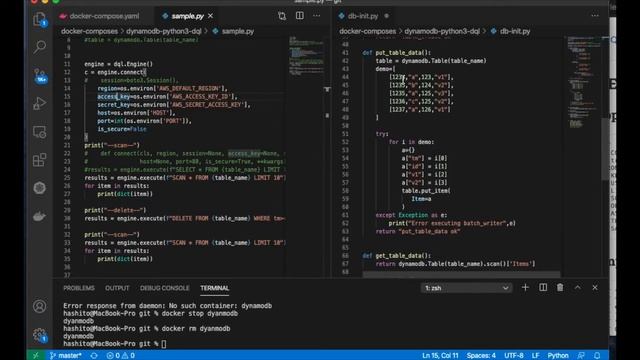
Task: Change indentation via Spaces: 4
Action: (x=481, y=356)
